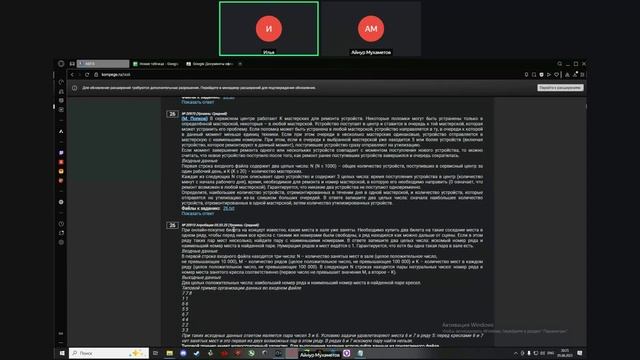Add page to bookmarks with heart icon
Screen dimensions: 640x360
(556, 75)
